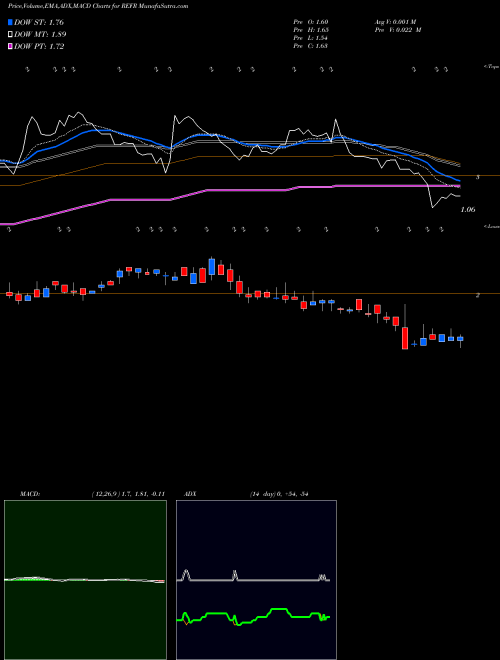
Task: Click the tallest blue candlestick at the price peak
Action: [212, 266]
